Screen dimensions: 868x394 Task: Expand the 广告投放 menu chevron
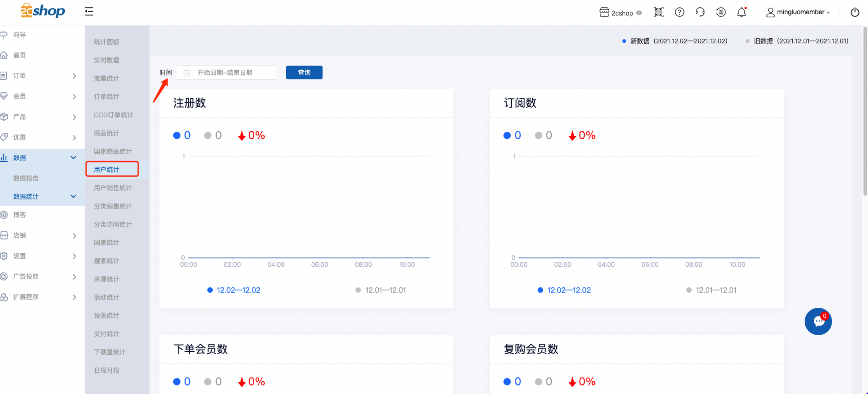click(x=74, y=277)
